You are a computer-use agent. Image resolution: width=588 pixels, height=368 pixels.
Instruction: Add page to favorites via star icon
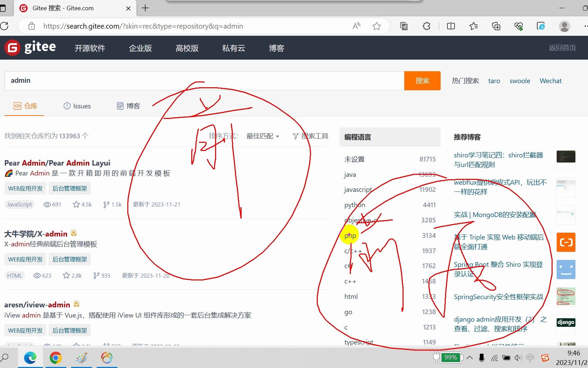pyautogui.click(x=376, y=26)
